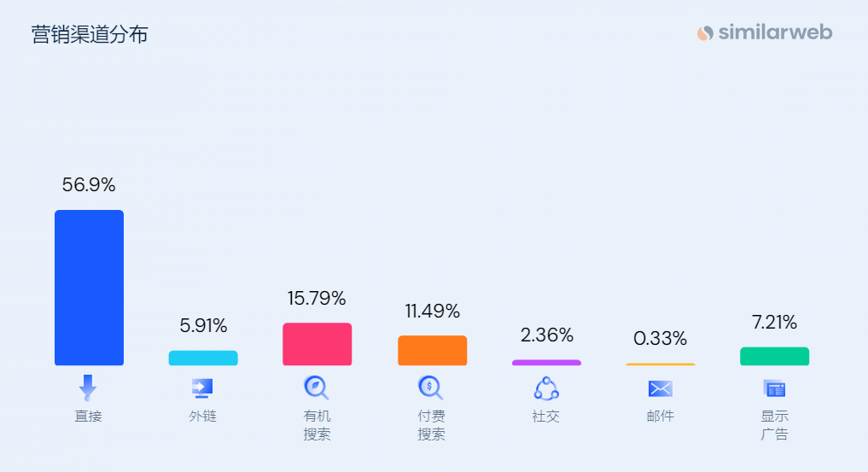The width and height of the screenshot is (868, 472).
Task: Click the referrals (外链) monitor icon
Action: coord(202,388)
